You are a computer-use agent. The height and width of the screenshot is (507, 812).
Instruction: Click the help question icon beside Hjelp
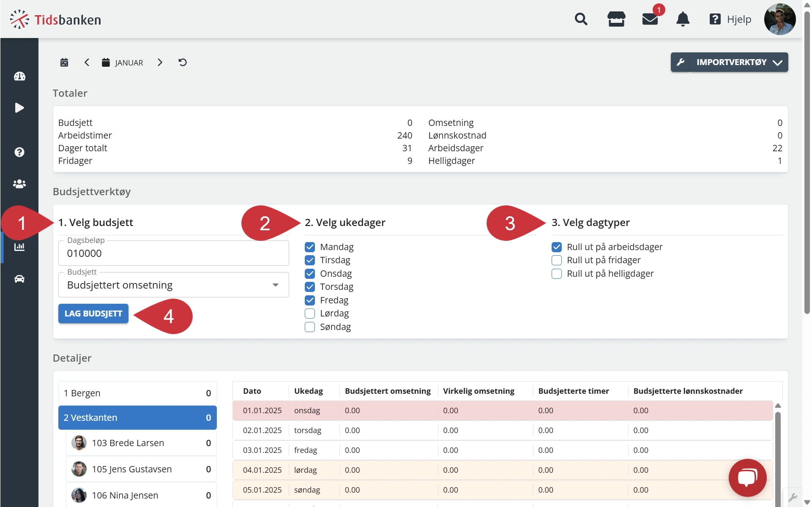click(715, 19)
